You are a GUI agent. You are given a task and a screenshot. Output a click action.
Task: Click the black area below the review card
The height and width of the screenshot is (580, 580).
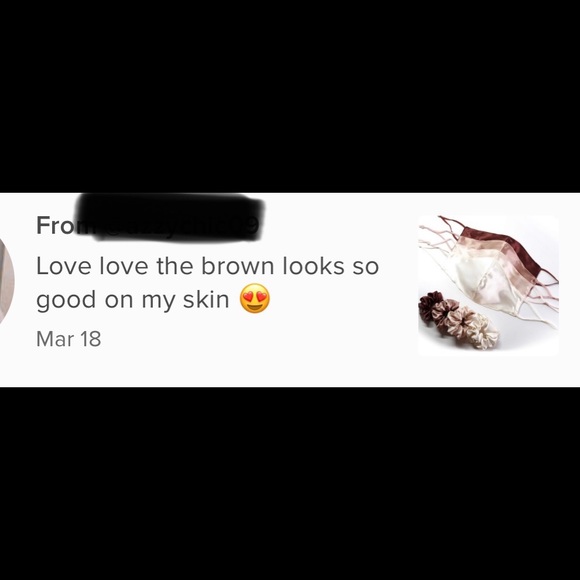290,483
